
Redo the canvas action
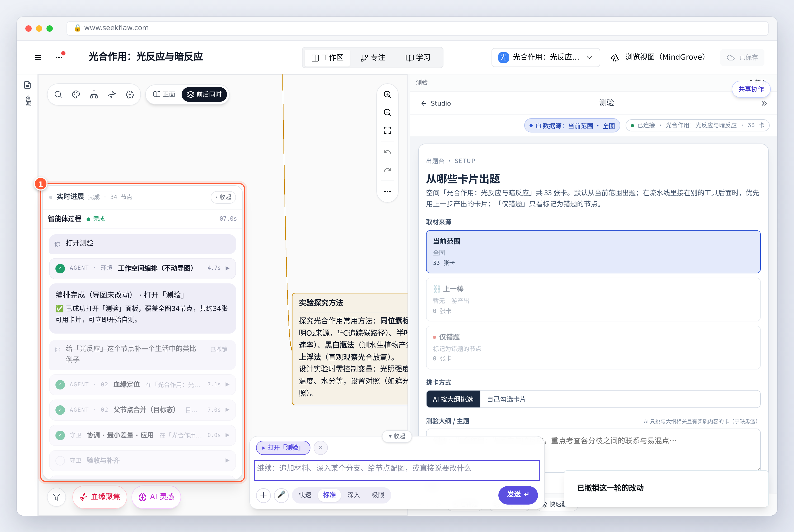point(387,170)
